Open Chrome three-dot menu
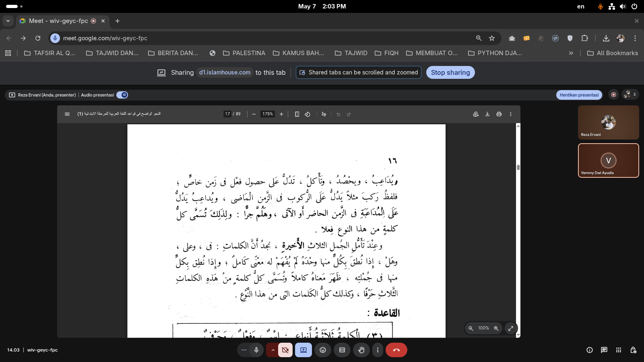 635,38
